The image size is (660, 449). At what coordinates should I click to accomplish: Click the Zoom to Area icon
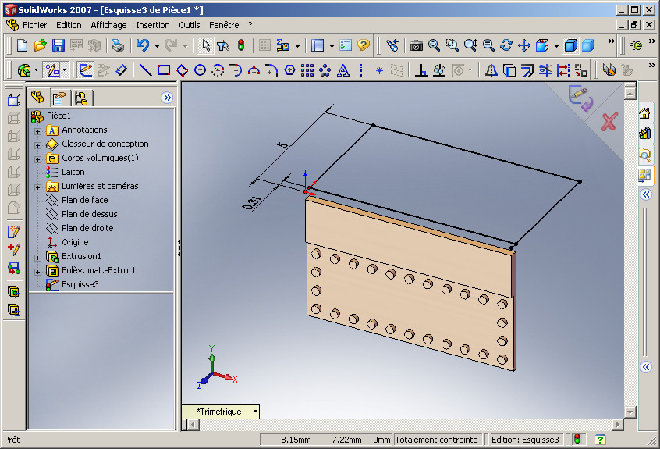452,45
